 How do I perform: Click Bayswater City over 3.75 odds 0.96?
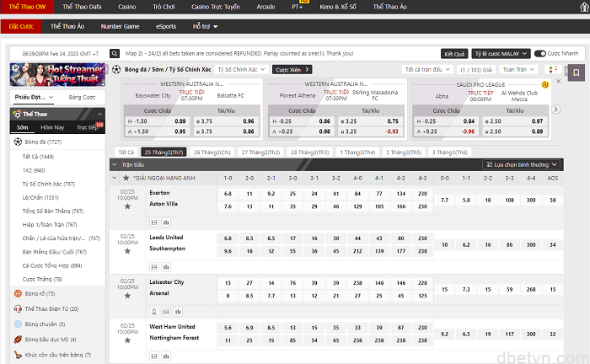tap(225, 121)
